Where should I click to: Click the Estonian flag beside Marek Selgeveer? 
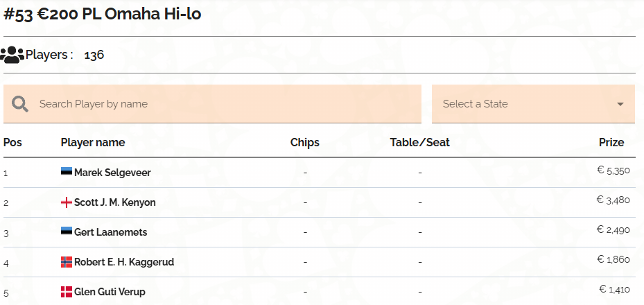pos(67,172)
